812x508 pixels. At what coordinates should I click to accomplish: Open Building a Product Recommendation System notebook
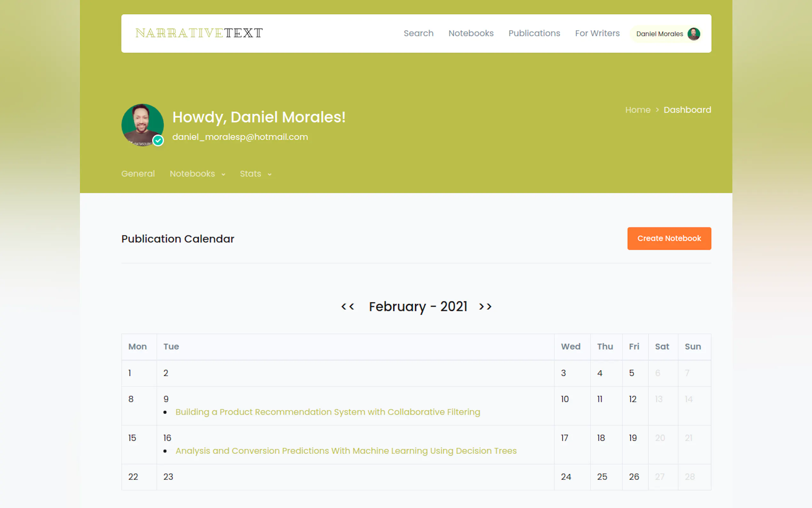click(x=328, y=412)
